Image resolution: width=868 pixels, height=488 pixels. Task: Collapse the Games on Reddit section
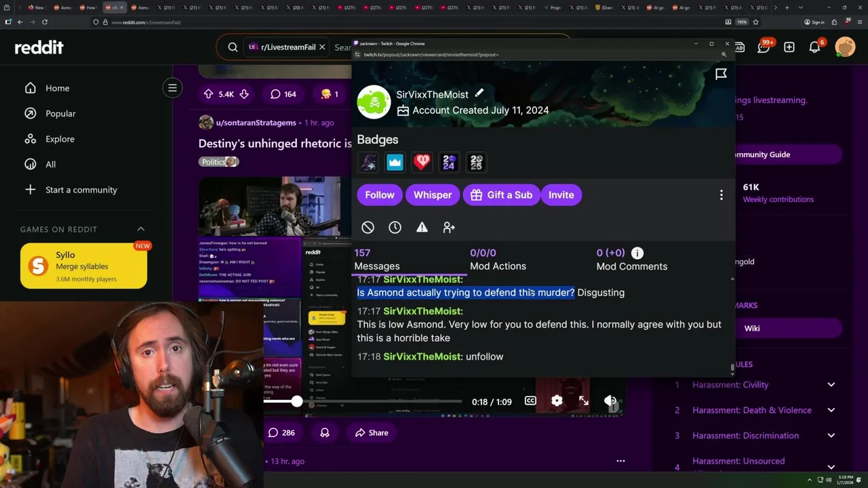click(141, 229)
